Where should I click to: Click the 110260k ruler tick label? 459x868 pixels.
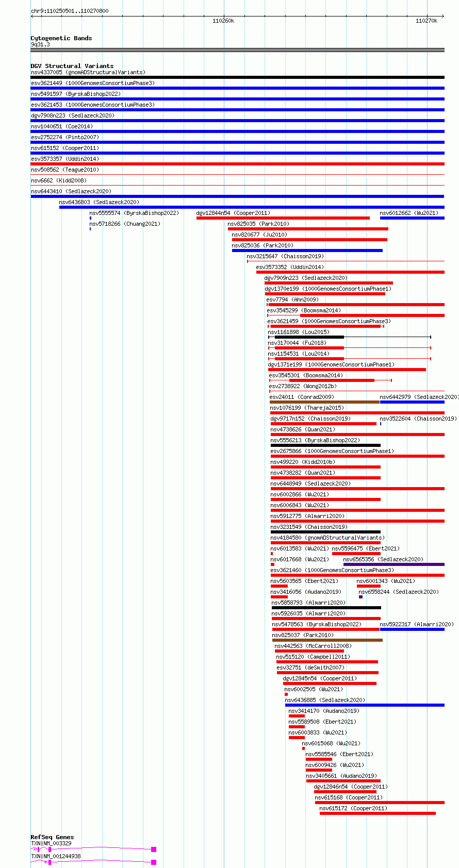[223, 21]
